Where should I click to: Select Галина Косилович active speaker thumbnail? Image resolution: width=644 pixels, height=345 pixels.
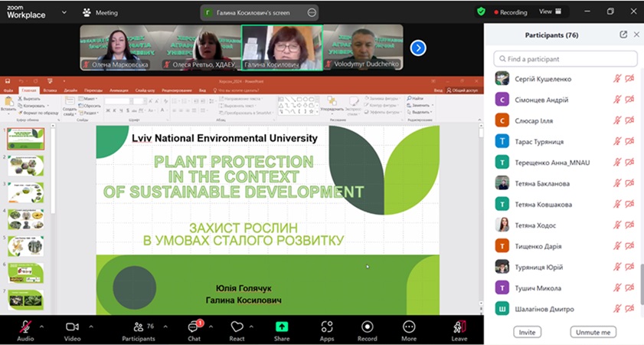pyautogui.click(x=282, y=48)
